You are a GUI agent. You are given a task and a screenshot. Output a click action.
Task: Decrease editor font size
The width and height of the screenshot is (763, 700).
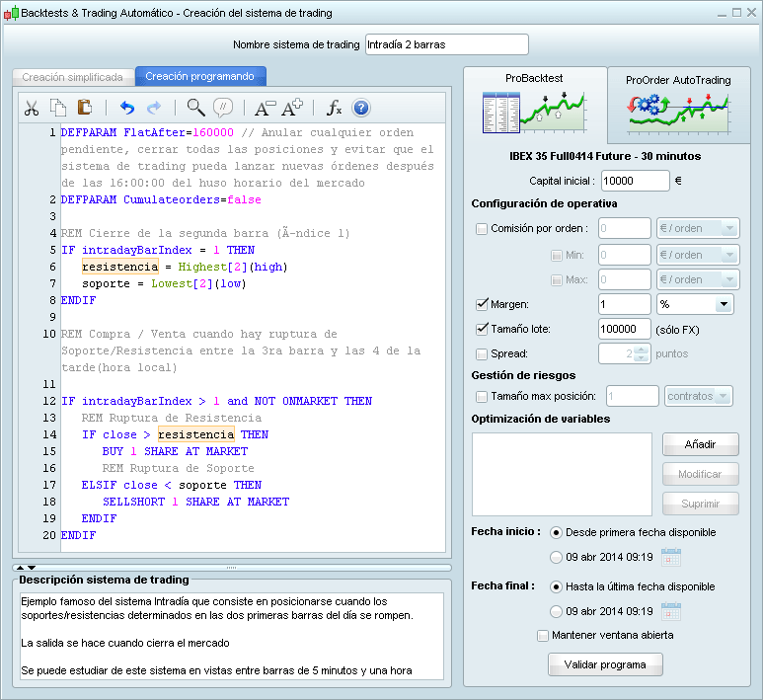point(265,109)
